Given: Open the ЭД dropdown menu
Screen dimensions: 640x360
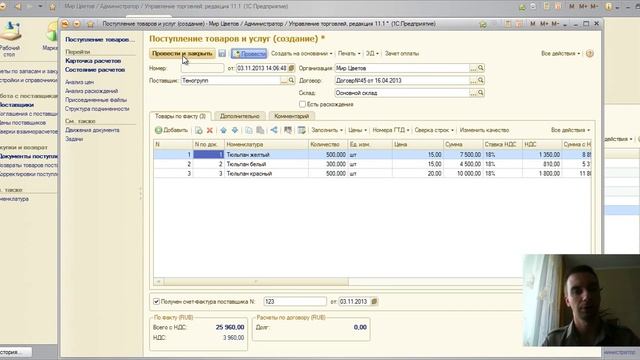Looking at the screenshot, I should coord(372,53).
